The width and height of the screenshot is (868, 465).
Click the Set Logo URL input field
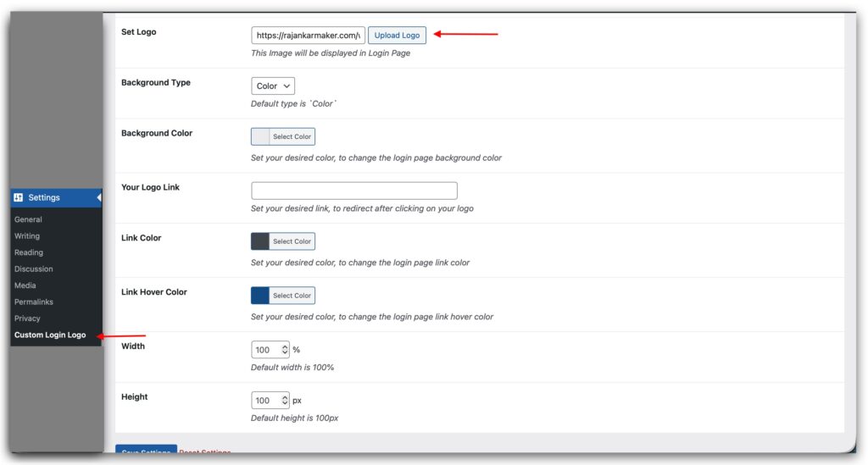pyautogui.click(x=308, y=35)
